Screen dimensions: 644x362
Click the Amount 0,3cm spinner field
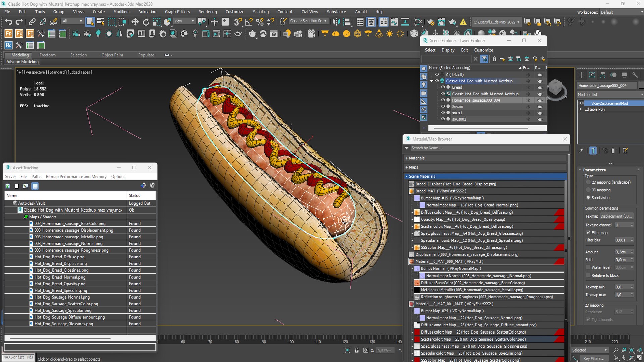click(x=622, y=252)
